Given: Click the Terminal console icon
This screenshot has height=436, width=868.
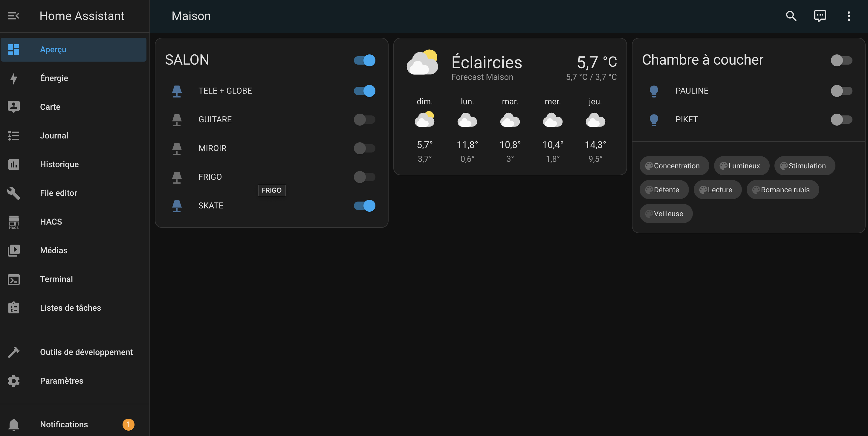Looking at the screenshot, I should (13, 279).
